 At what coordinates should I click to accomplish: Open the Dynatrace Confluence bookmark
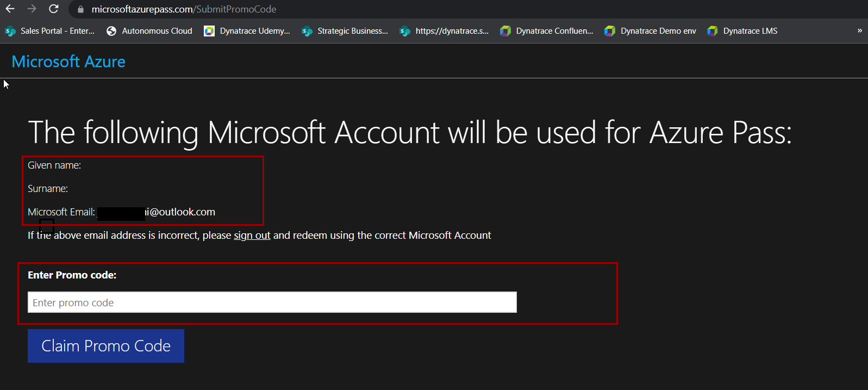point(547,31)
